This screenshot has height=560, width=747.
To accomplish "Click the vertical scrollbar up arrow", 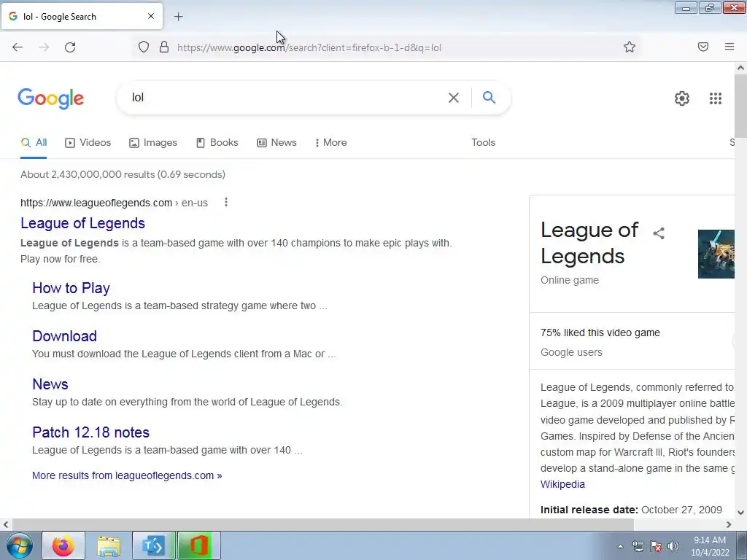I will point(740,68).
